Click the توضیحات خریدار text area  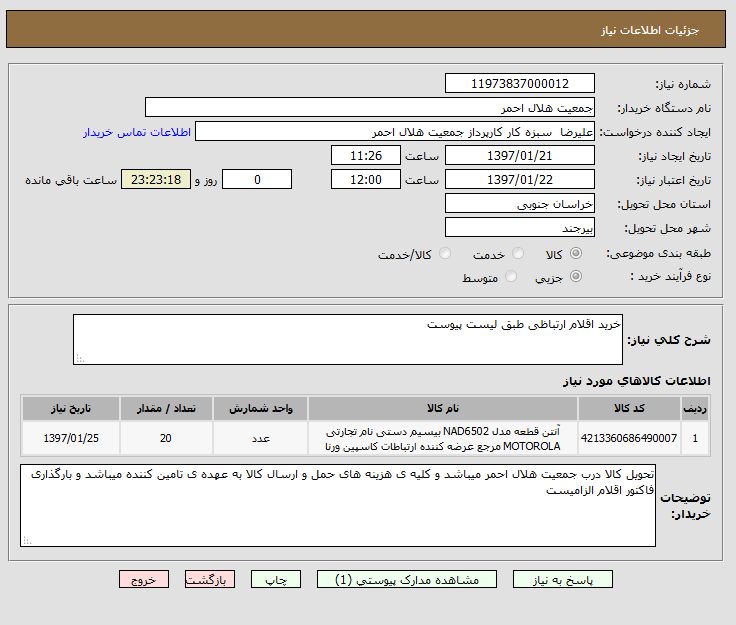click(x=338, y=505)
